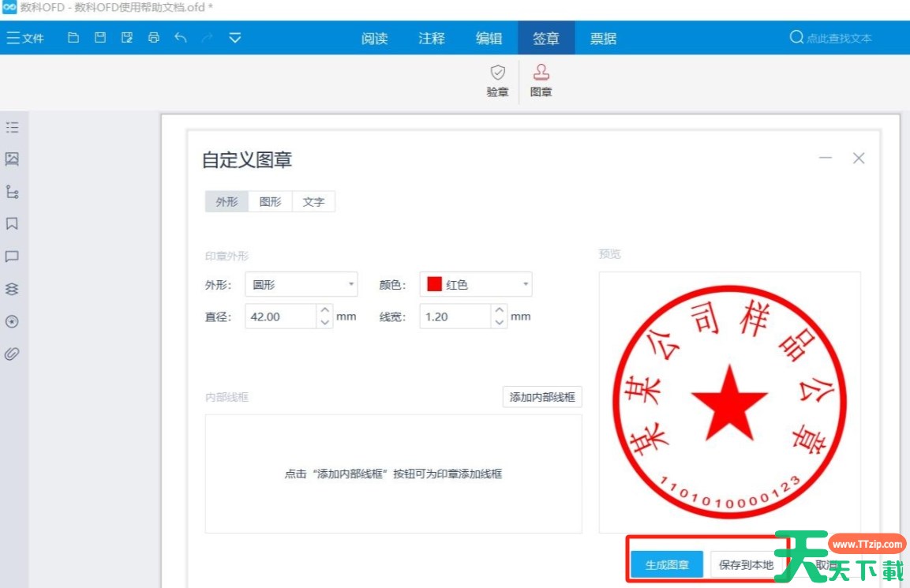The height and width of the screenshot is (588, 910).
Task: Expand the quick access toolbar dropdown arrow
Action: (235, 38)
